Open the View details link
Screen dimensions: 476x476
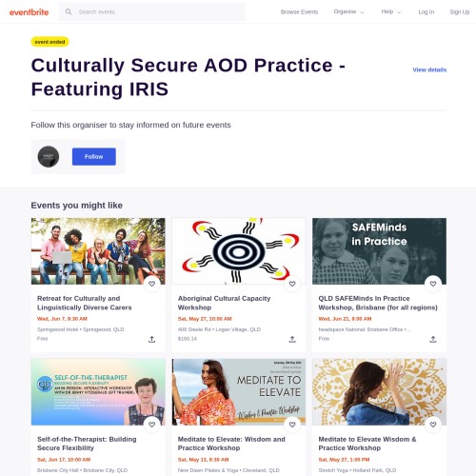[429, 69]
